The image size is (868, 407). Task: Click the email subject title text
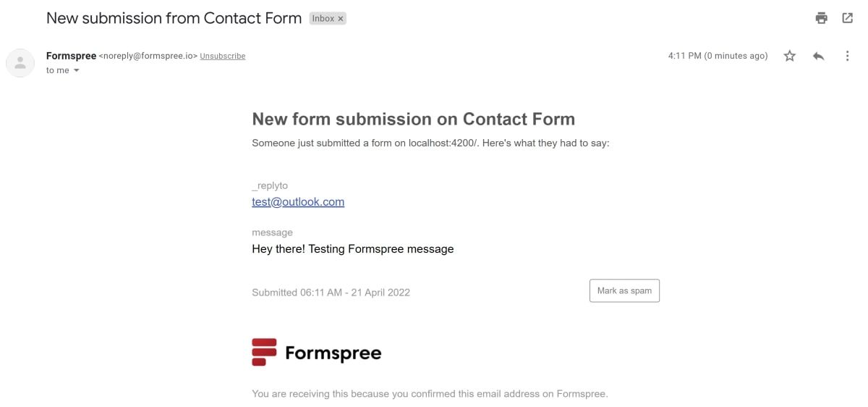coord(174,18)
